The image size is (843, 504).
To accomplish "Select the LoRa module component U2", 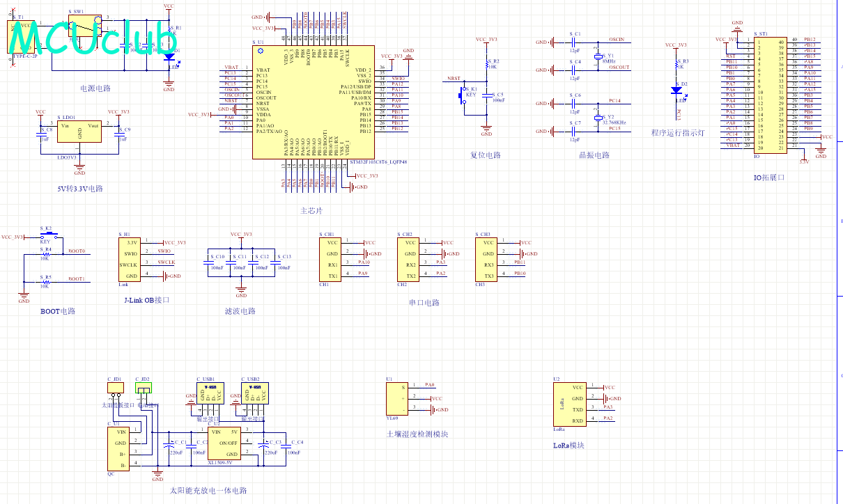I will (x=570, y=404).
